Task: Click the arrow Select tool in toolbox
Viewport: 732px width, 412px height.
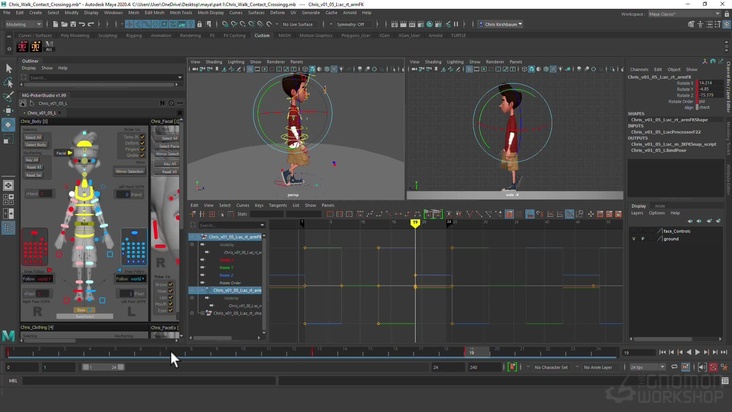Action: tap(8, 69)
